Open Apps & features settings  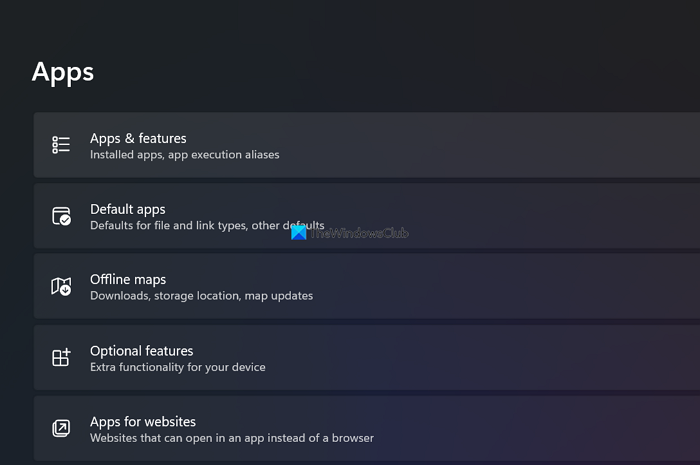[138, 138]
